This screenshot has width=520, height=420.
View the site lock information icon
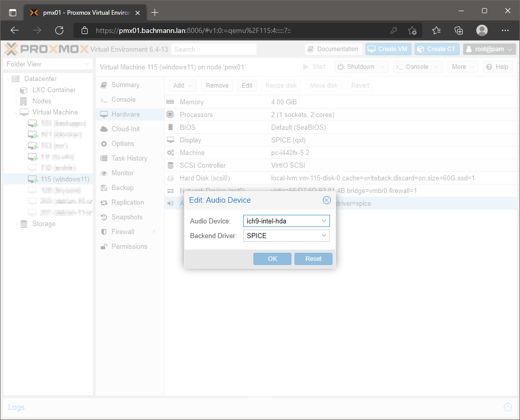85,30
